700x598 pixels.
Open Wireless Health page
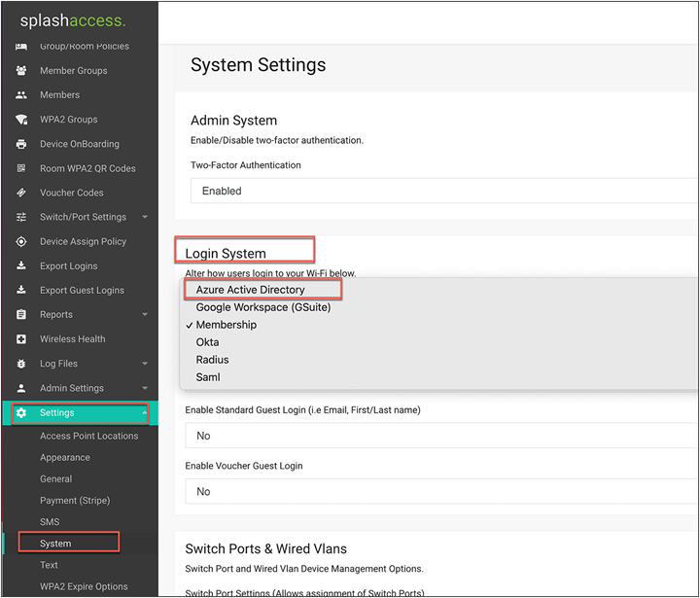pyautogui.click(x=73, y=339)
